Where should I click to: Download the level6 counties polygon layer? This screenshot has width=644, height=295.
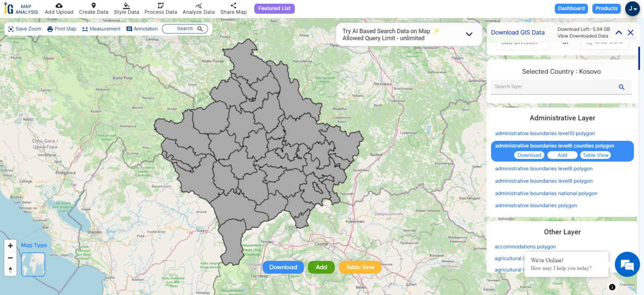(x=529, y=155)
